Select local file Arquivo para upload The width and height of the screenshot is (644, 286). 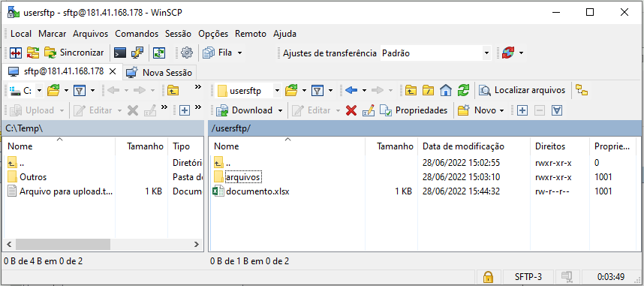click(60, 191)
